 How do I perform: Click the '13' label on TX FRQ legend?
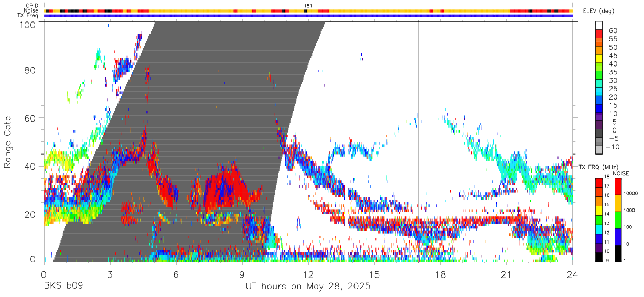point(607,223)
